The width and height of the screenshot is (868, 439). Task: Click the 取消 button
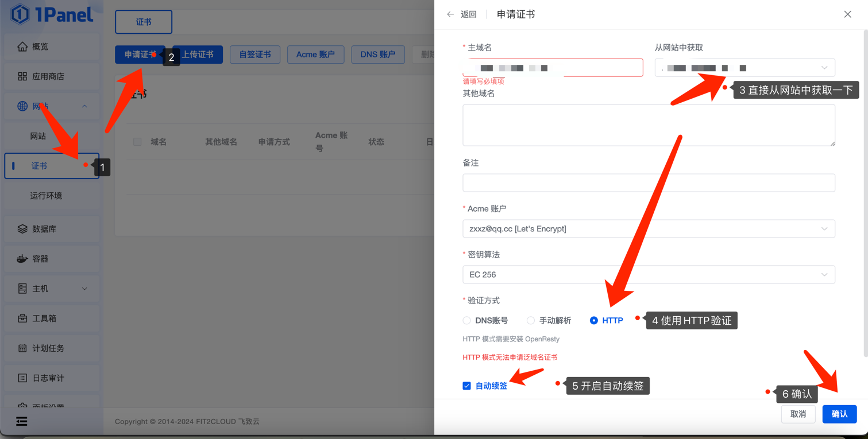pyautogui.click(x=798, y=414)
